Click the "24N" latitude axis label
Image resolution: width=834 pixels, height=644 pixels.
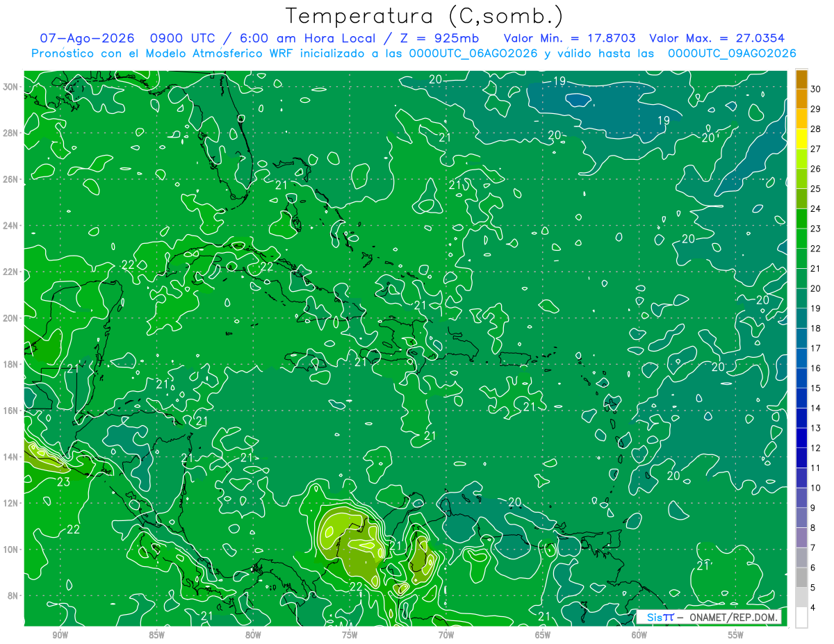[x=11, y=226]
